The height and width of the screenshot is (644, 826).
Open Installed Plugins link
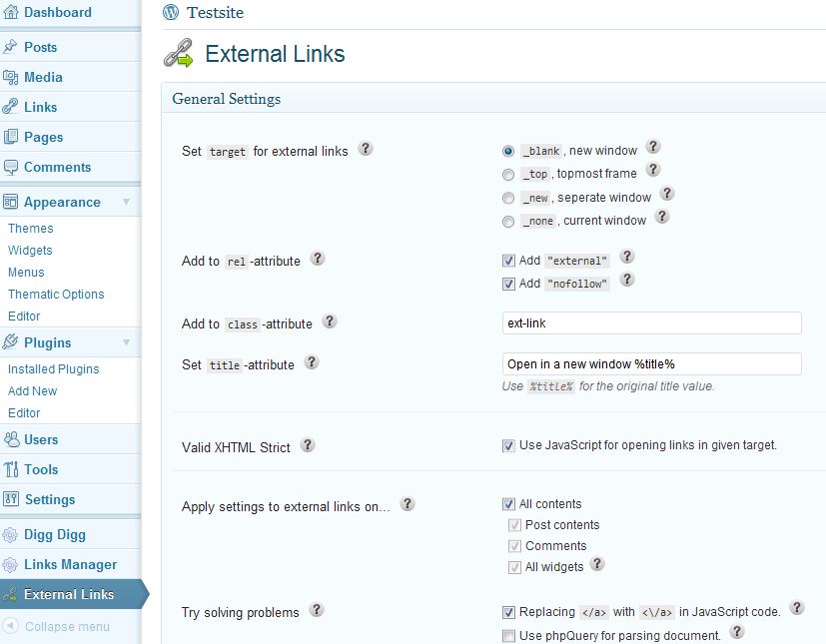pos(53,369)
